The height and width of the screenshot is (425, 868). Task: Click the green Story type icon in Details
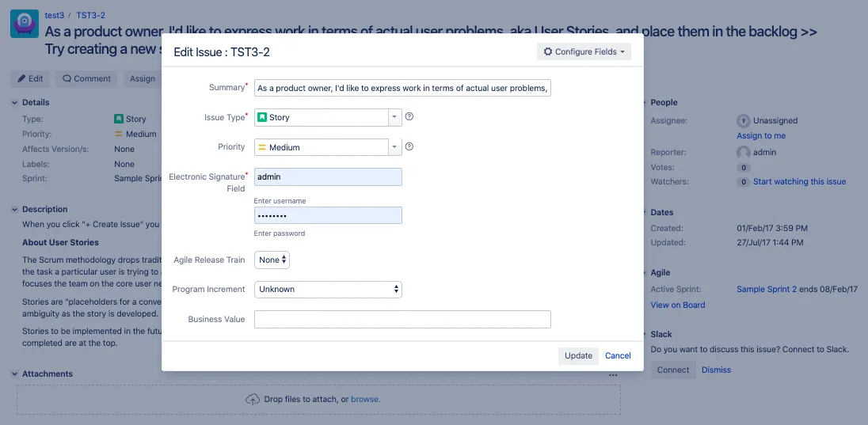(x=119, y=119)
